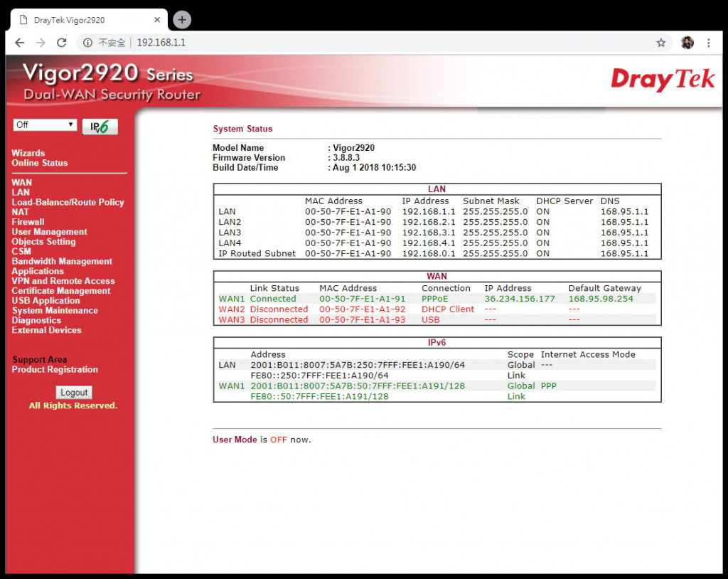Open the Support Area link
The height and width of the screenshot is (579, 728).
[x=40, y=360]
